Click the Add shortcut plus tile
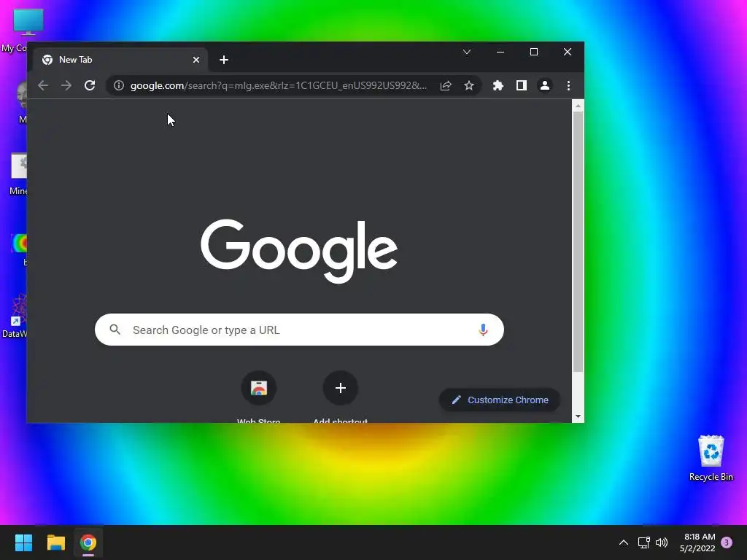747x560 pixels. [x=341, y=388]
